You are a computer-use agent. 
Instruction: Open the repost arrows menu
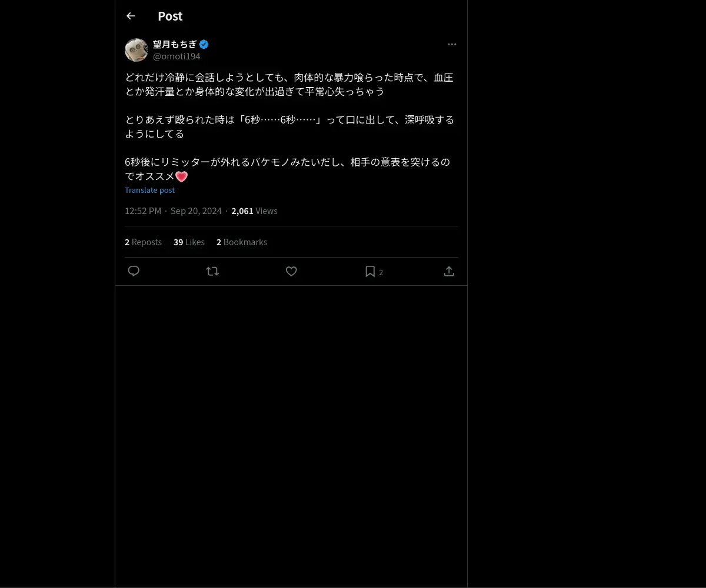pyautogui.click(x=212, y=271)
